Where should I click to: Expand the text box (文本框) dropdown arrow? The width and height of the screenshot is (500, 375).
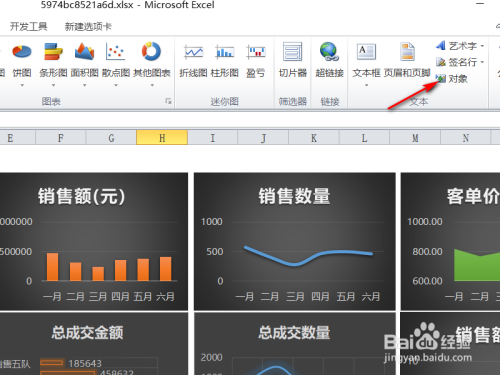[366, 85]
